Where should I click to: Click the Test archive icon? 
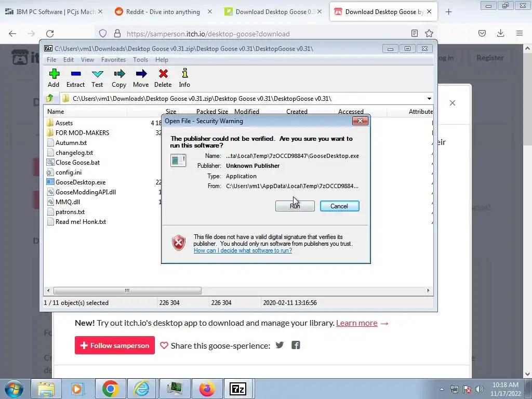tap(97, 78)
